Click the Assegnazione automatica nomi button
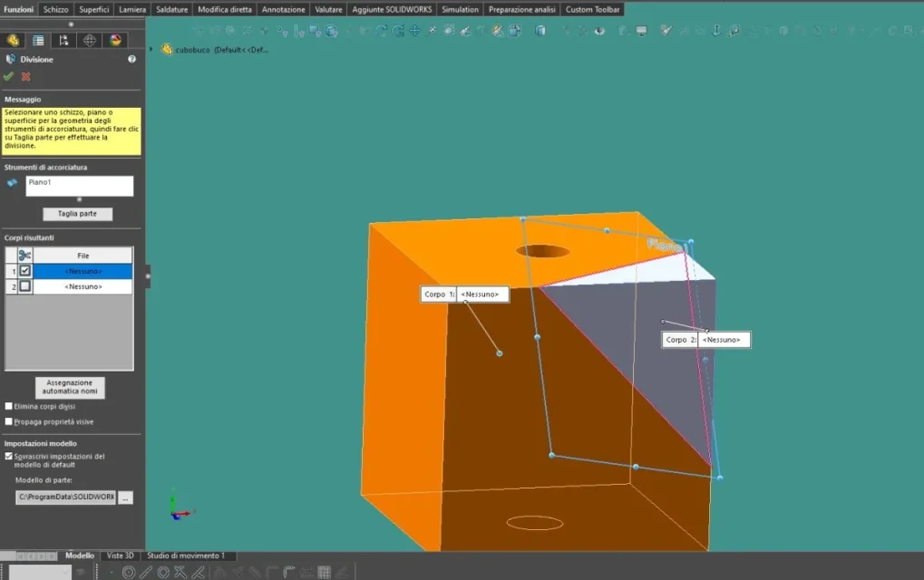The width and height of the screenshot is (924, 580). (x=70, y=387)
